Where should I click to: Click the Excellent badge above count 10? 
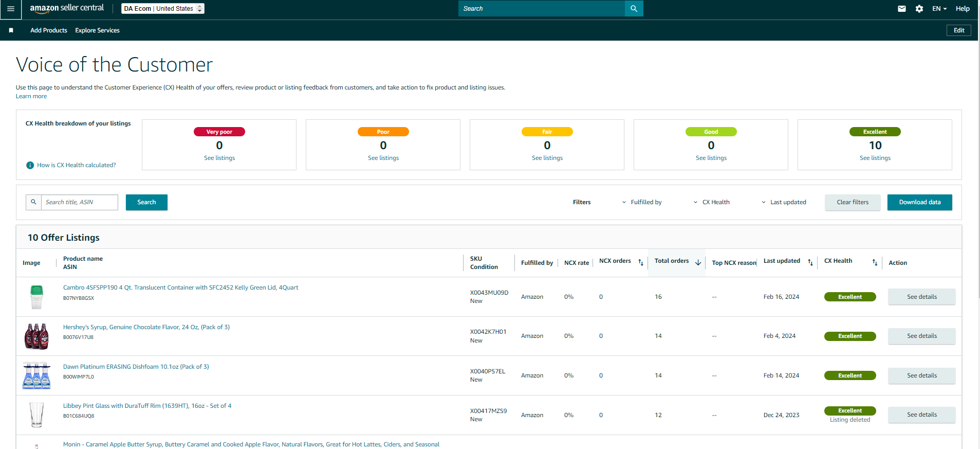pyautogui.click(x=875, y=132)
